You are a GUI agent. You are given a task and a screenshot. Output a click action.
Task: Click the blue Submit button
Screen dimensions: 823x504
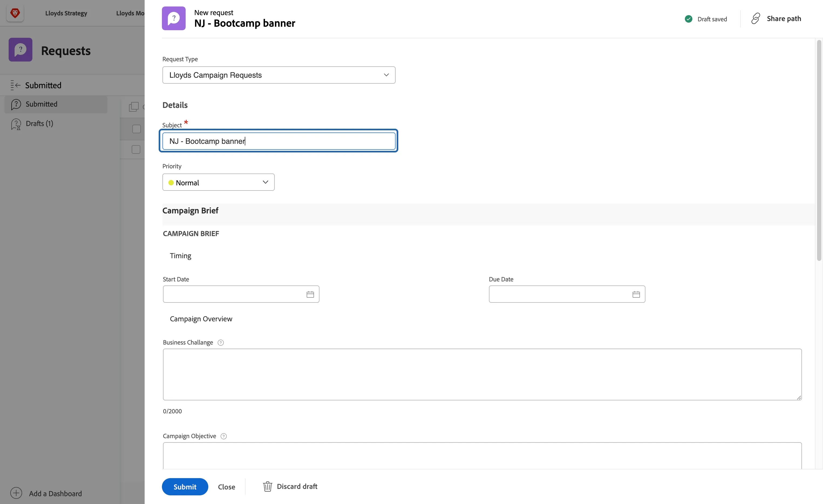[185, 487]
